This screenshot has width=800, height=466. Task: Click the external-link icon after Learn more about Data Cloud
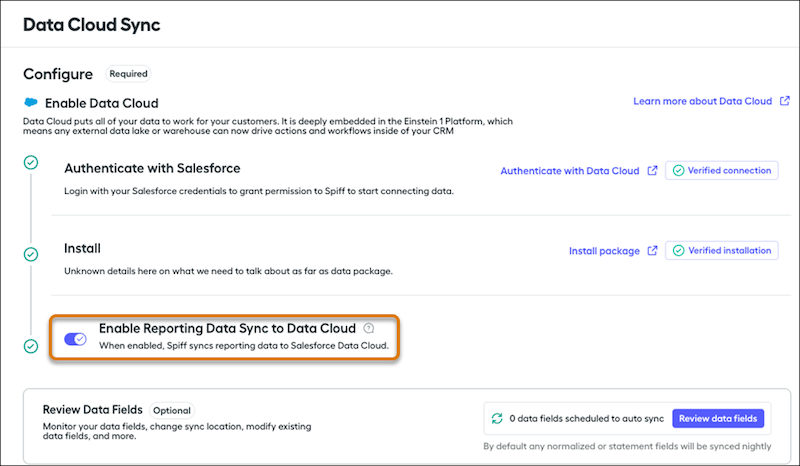pyautogui.click(x=785, y=101)
